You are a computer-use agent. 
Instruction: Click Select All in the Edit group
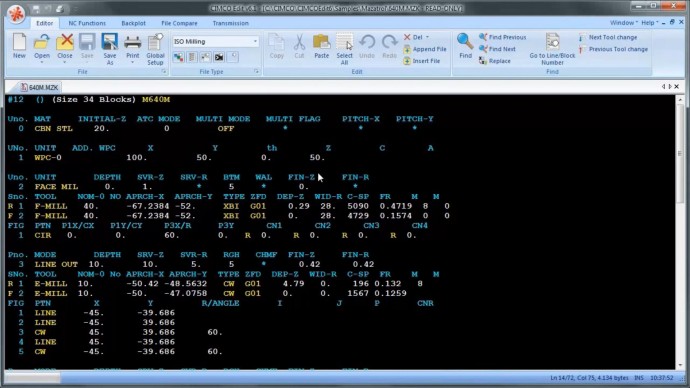344,49
